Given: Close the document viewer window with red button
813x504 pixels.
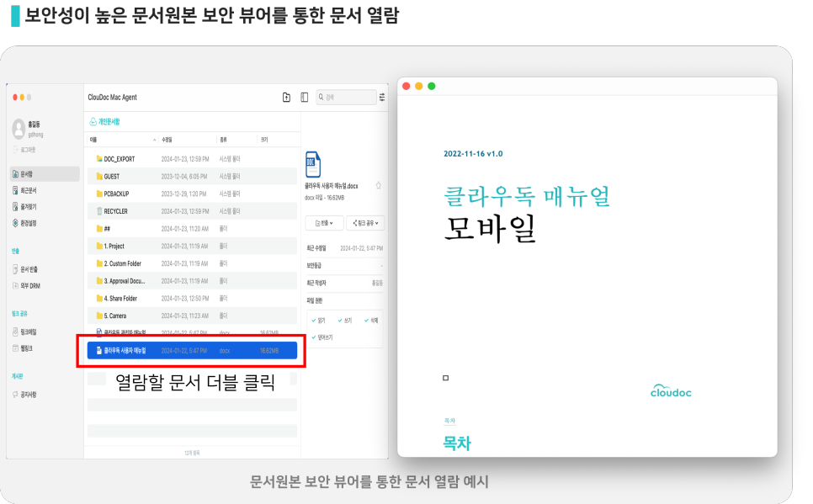Looking at the screenshot, I should pos(406,86).
